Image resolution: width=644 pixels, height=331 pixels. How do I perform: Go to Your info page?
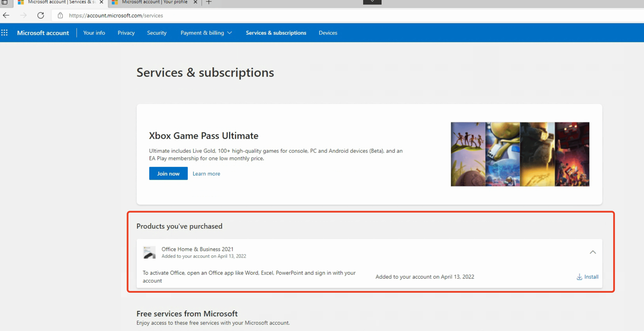click(94, 33)
